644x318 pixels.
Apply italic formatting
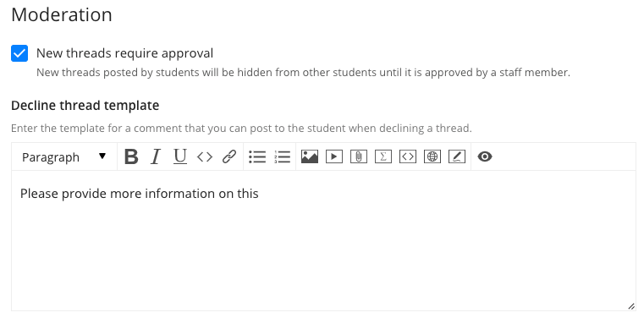155,156
